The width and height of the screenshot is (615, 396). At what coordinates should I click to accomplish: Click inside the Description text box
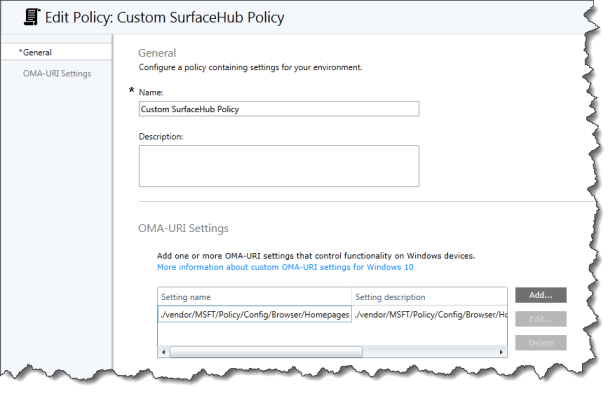279,166
